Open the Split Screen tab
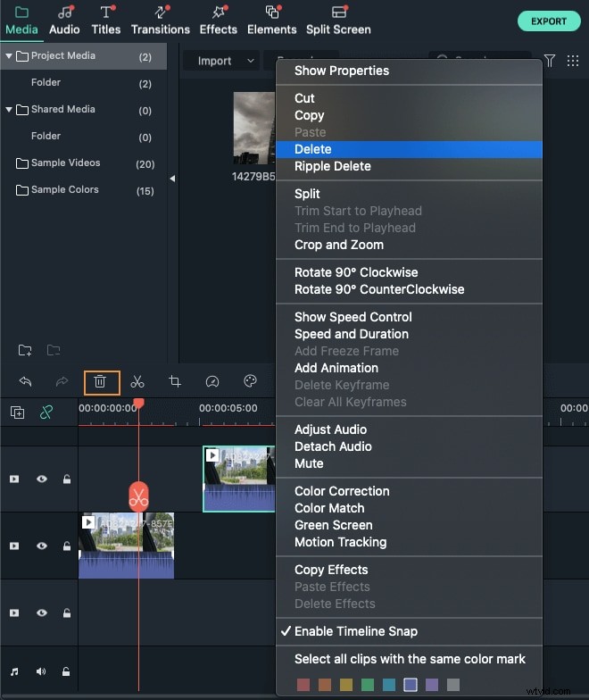The height and width of the screenshot is (700, 589). (x=339, y=21)
